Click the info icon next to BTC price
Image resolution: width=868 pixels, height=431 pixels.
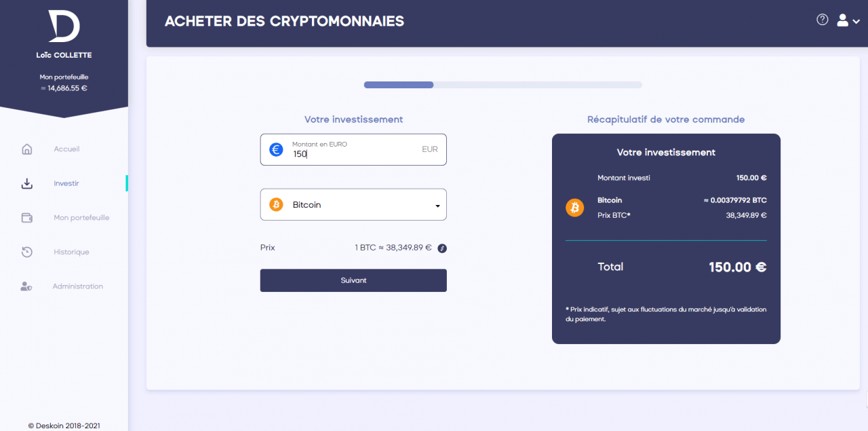pyautogui.click(x=441, y=248)
